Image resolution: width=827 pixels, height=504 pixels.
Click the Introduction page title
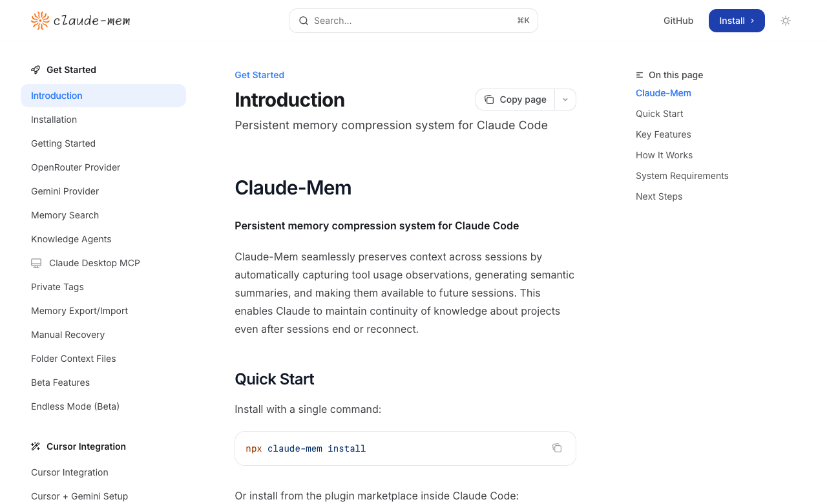[289, 100]
